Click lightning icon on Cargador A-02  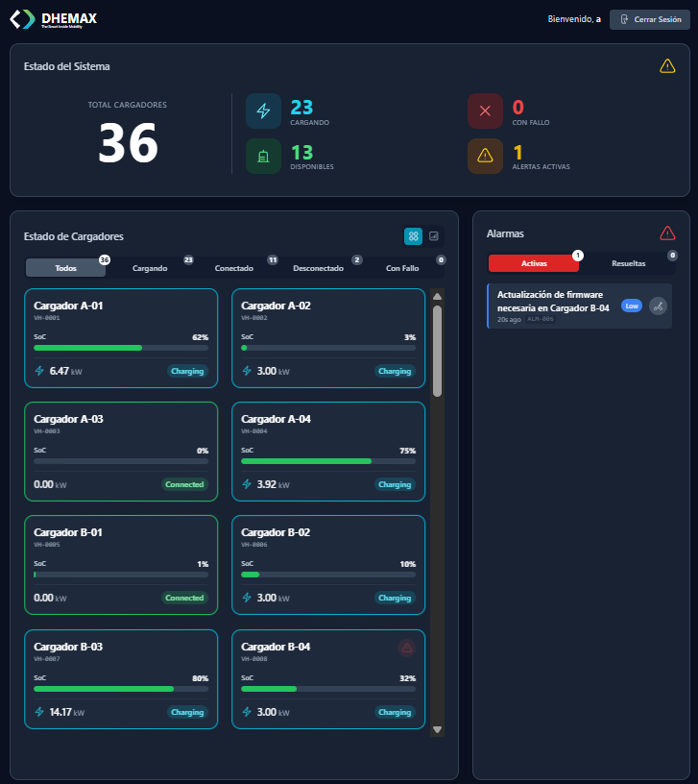[247, 371]
